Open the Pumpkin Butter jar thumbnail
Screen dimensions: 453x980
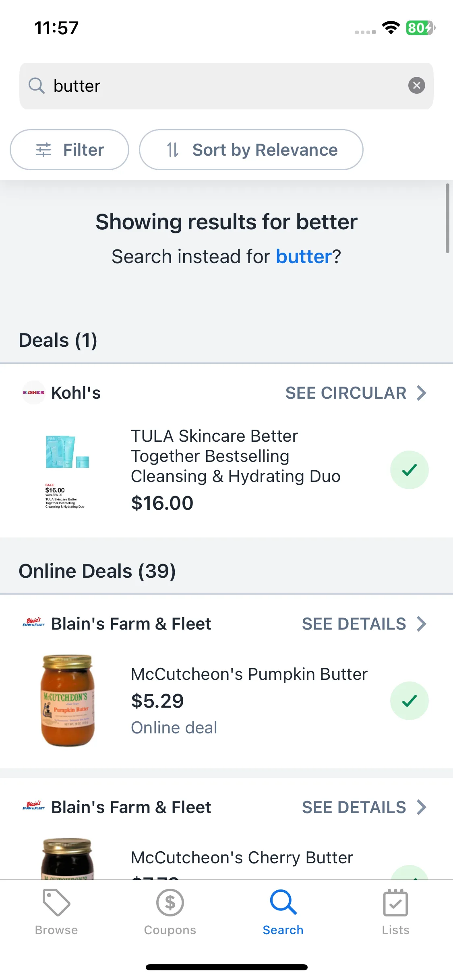[x=68, y=700]
